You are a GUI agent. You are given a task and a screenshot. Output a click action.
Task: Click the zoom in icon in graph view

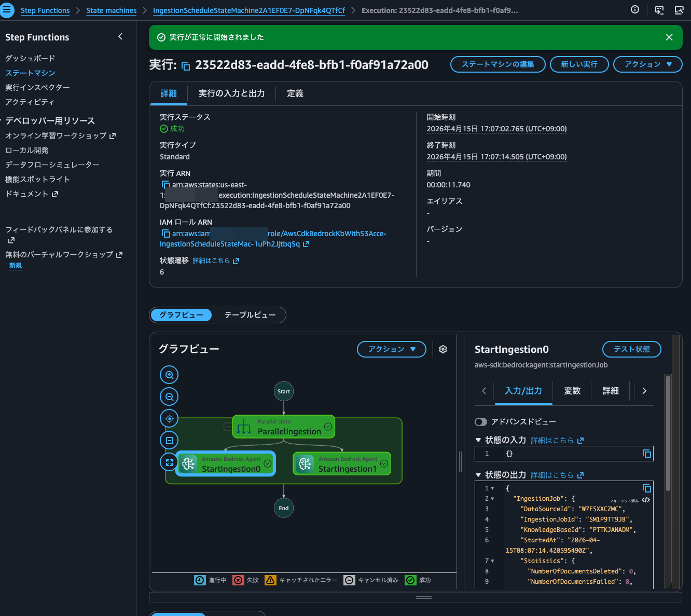(x=169, y=375)
